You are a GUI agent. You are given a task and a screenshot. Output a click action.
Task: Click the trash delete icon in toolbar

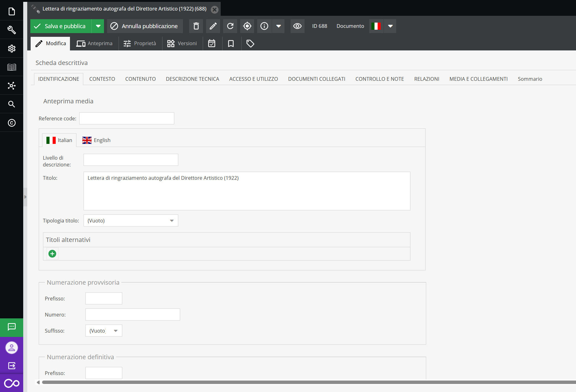(x=196, y=26)
